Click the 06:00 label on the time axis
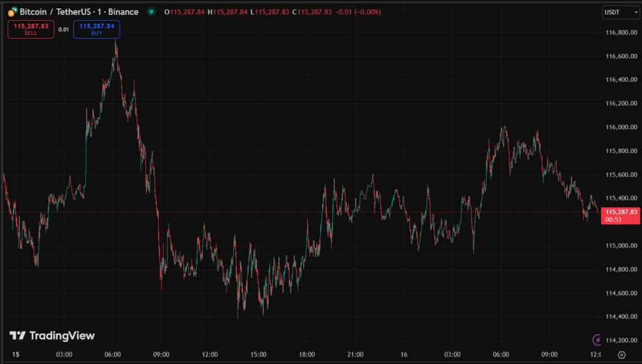Screen dimensions: 642x364 [x=113, y=354]
